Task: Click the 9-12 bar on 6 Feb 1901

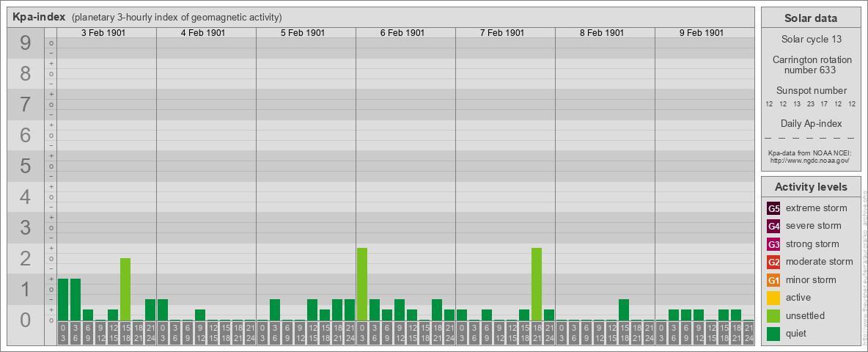Action: [399, 310]
